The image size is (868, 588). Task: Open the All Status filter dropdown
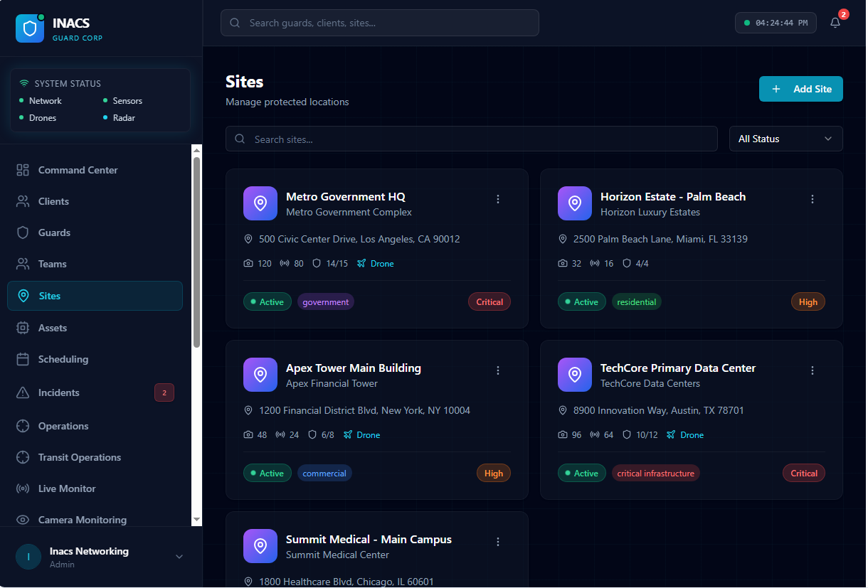point(786,139)
